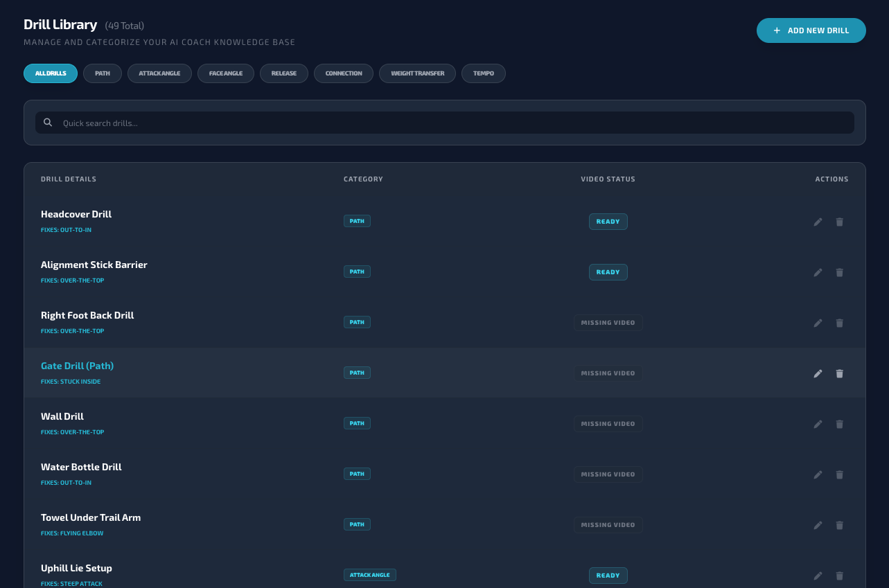
Task: Click Missing Video badge for Wall Drill
Action: 608,424
